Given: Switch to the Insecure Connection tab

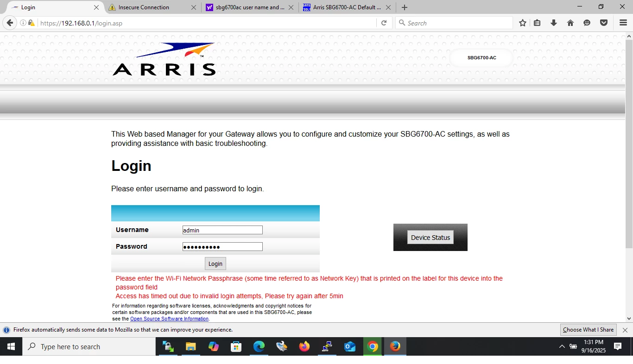Looking at the screenshot, I should (x=152, y=7).
